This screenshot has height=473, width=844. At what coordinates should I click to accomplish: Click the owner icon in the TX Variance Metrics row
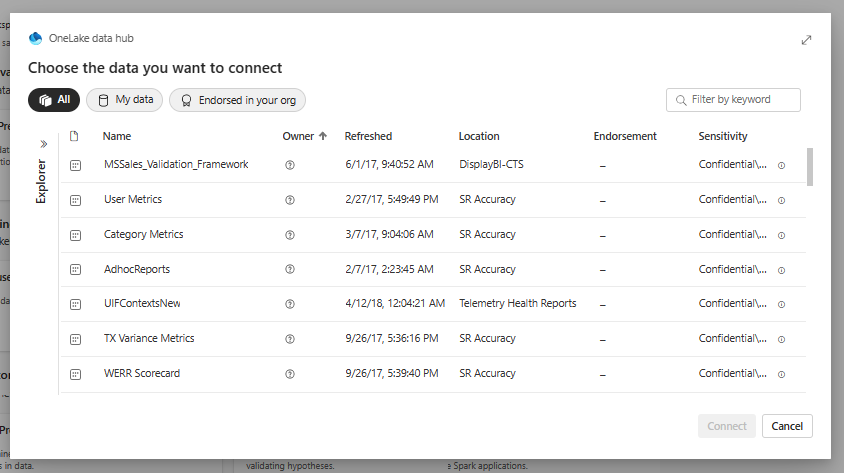pyautogui.click(x=290, y=339)
